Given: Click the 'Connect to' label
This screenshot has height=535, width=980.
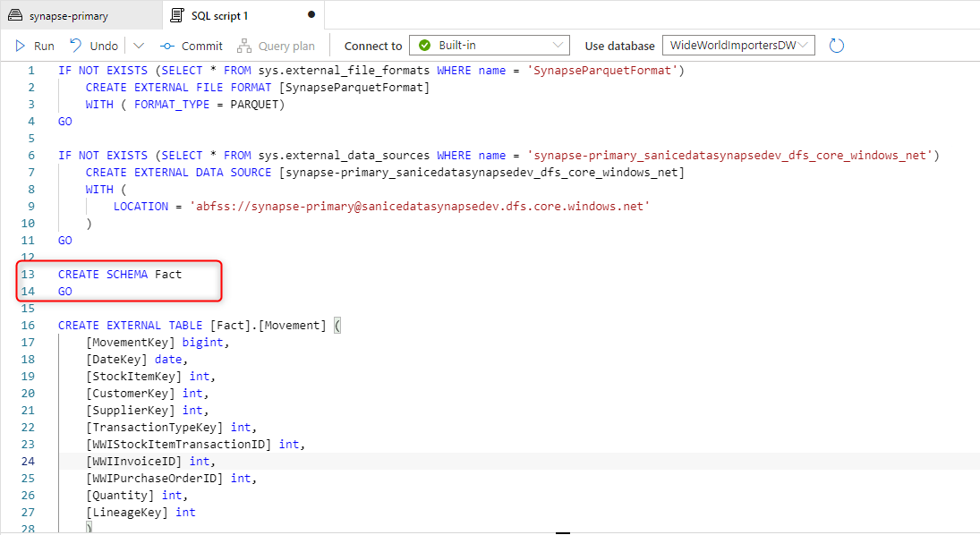Looking at the screenshot, I should tap(373, 47).
